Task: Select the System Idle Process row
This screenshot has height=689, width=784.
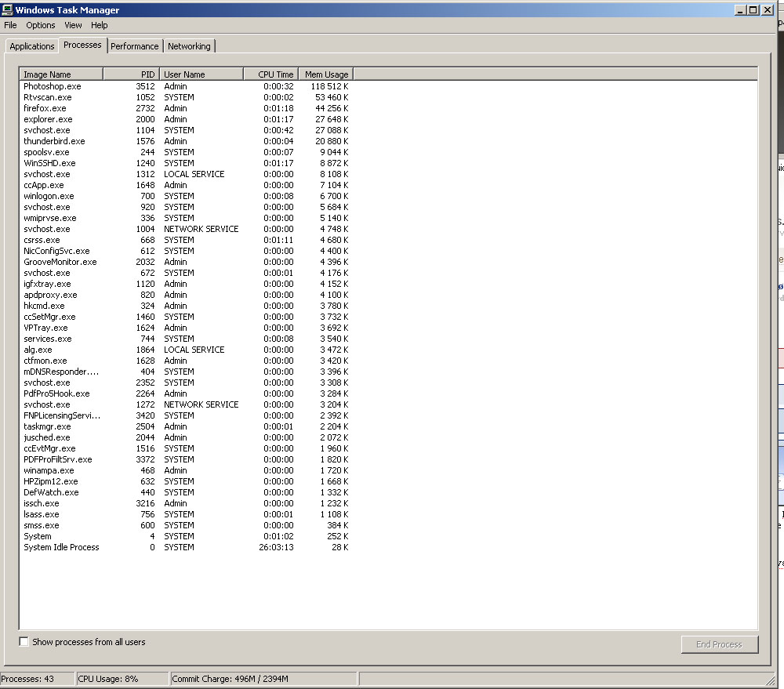Action: [x=186, y=548]
